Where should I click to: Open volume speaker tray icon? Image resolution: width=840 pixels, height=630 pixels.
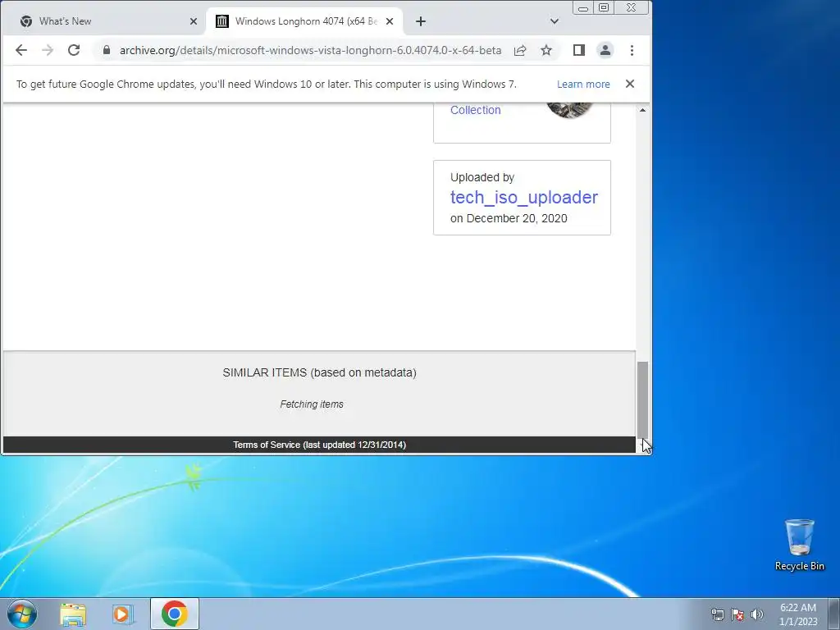coord(757,614)
